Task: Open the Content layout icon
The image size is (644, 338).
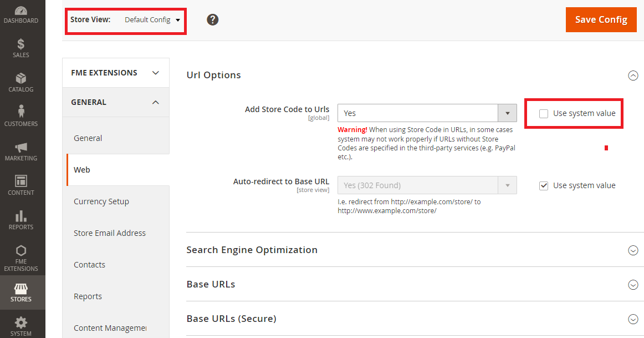Action: click(x=21, y=181)
